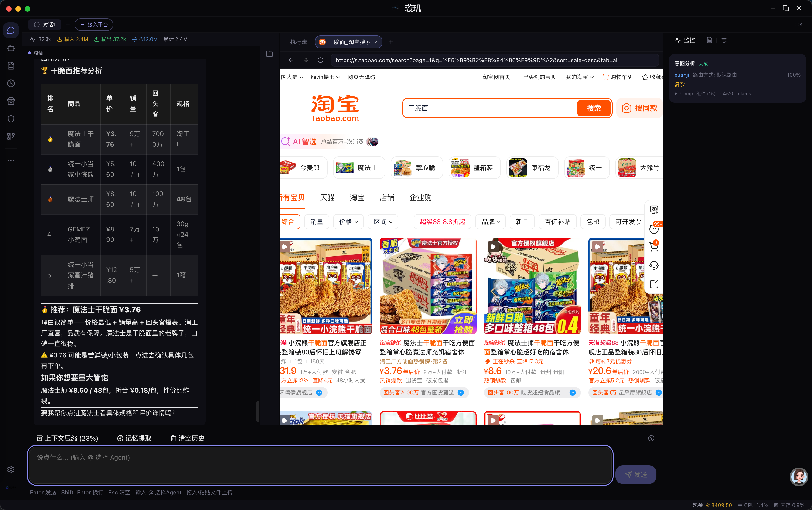The height and width of the screenshot is (510, 812).
Task: Switch to the 监控 tab
Action: (685, 40)
